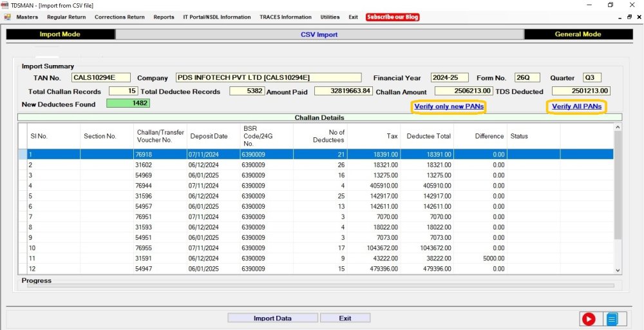Screen dimensions: 644x330
Task: Click scrollbar down arrow in challan table
Action: pyautogui.click(x=618, y=270)
